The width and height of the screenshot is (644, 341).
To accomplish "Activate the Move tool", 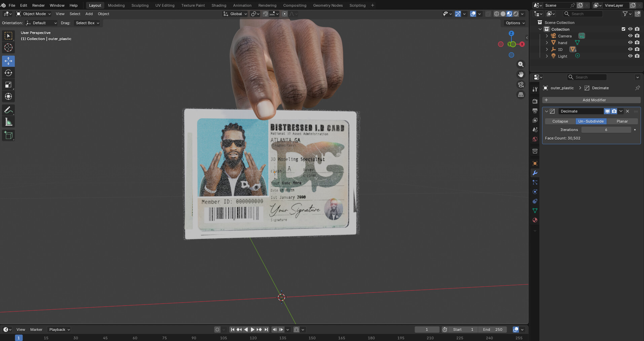I will (x=8, y=61).
